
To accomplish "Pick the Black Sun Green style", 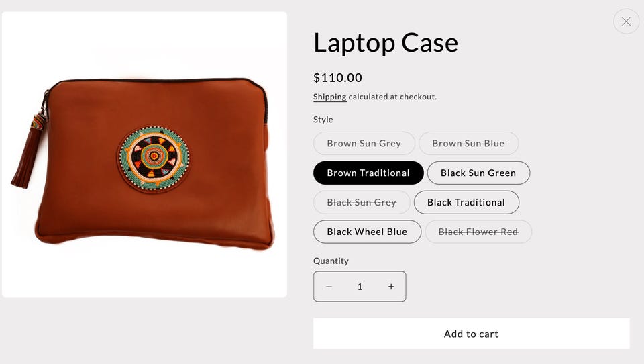I will click(478, 173).
